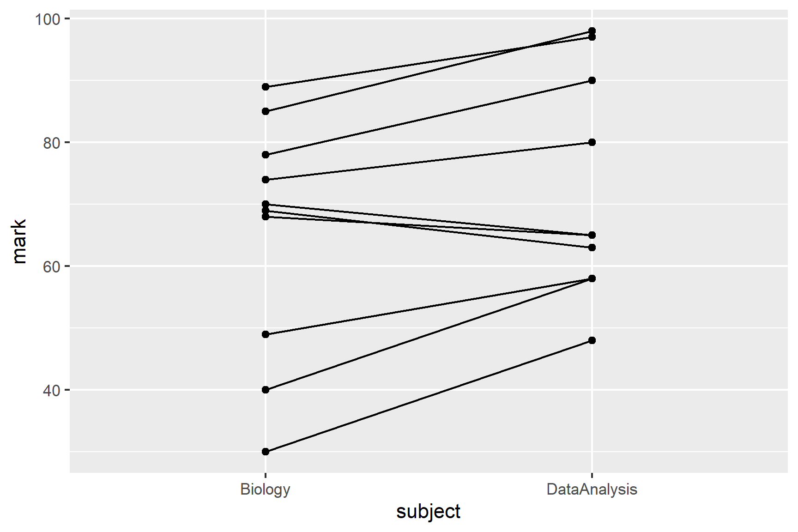The image size is (798, 532).
Task: Select the 60 y-axis tick label
Action: (x=52, y=267)
